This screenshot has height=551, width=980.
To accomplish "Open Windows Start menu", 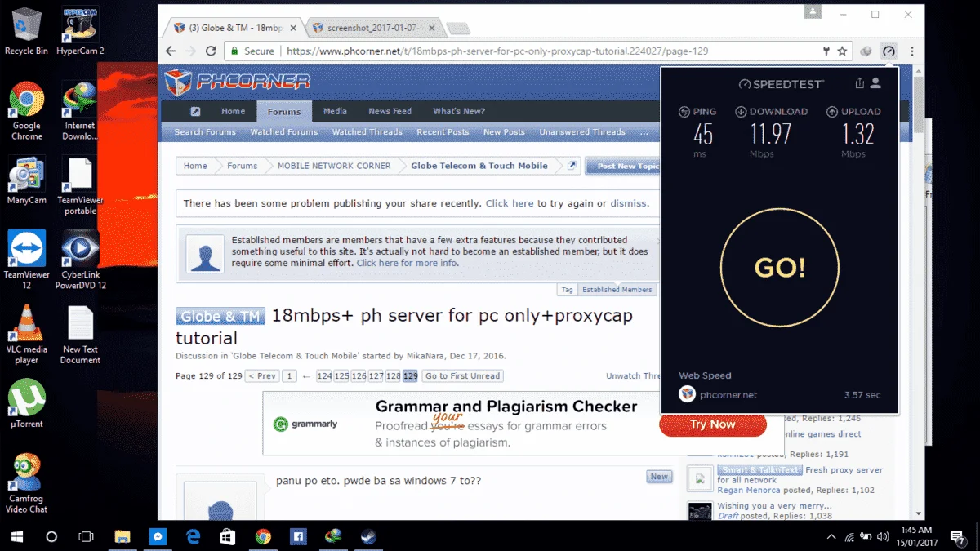I will tap(17, 536).
